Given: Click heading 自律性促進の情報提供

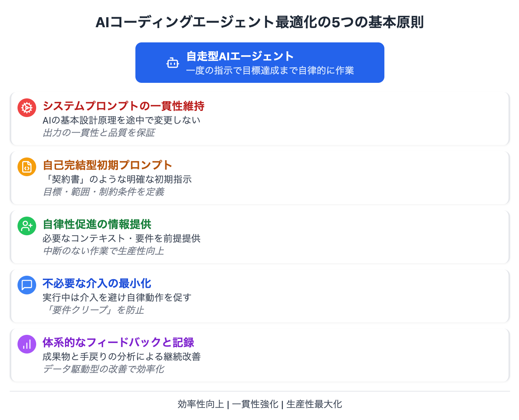Looking at the screenshot, I should 97,224.
